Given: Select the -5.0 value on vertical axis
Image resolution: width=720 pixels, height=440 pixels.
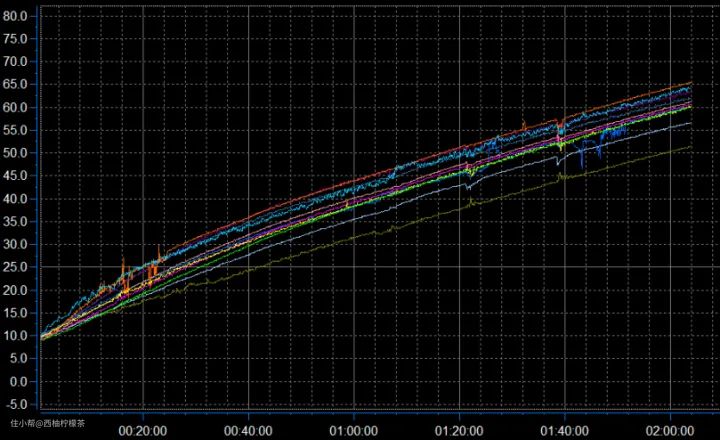Looking at the screenshot, I should [18, 404].
